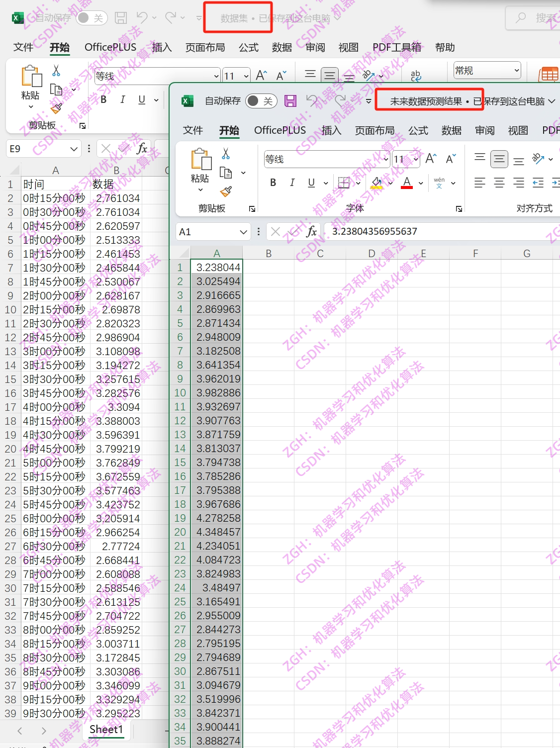This screenshot has width=560, height=748.
Task: Switch to Sheet1 tab in 数据集
Action: pos(106,730)
